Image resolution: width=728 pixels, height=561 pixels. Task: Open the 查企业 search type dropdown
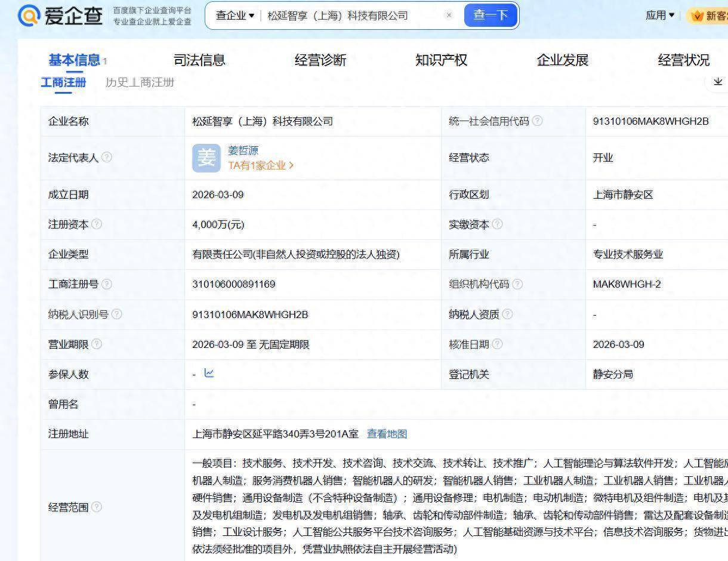click(235, 16)
